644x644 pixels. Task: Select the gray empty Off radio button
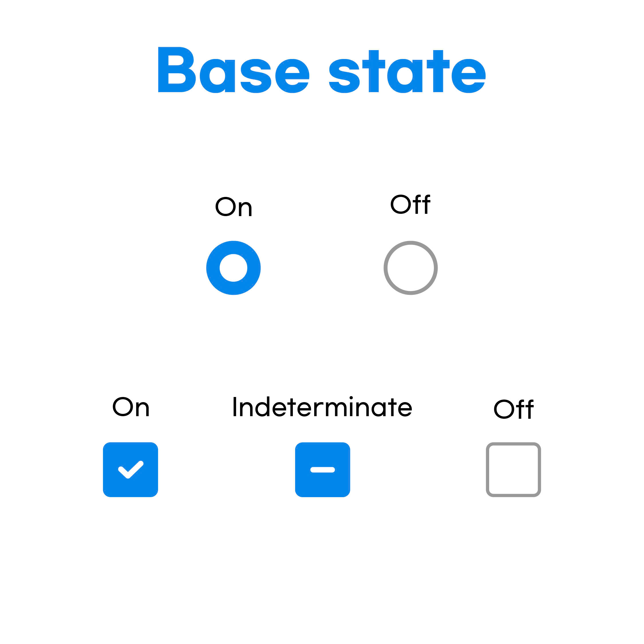pyautogui.click(x=410, y=268)
